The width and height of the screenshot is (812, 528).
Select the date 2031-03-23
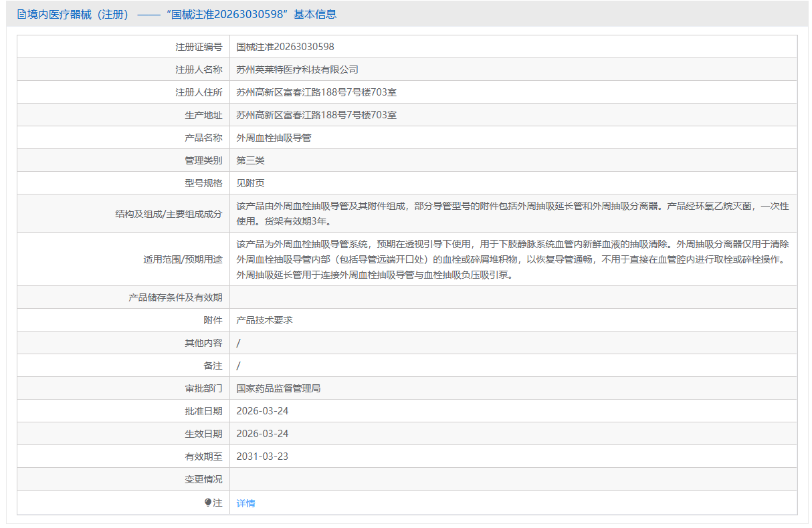point(262,456)
